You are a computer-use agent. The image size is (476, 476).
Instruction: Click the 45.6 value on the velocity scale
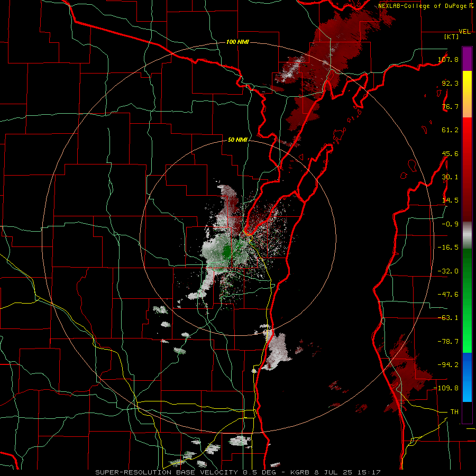[x=450, y=153]
